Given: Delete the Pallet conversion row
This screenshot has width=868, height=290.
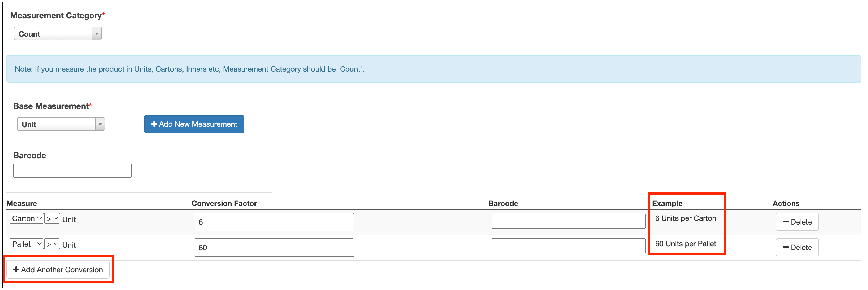Looking at the screenshot, I should click(x=797, y=248).
